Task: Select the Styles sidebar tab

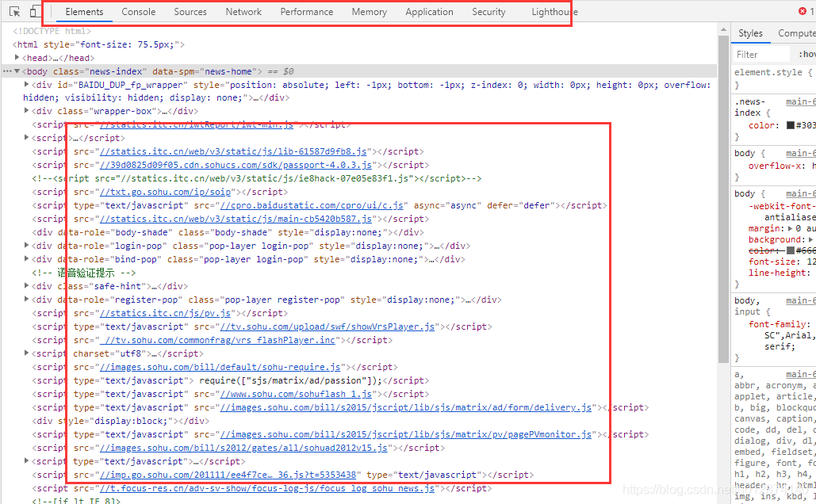Action: pyautogui.click(x=750, y=33)
